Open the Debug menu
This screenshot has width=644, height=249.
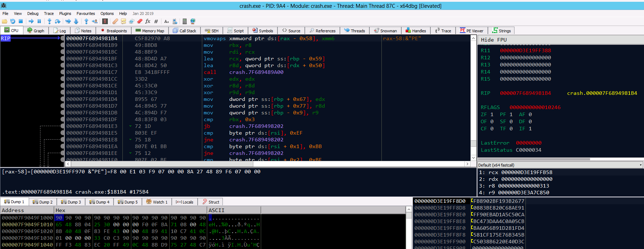tap(33, 13)
